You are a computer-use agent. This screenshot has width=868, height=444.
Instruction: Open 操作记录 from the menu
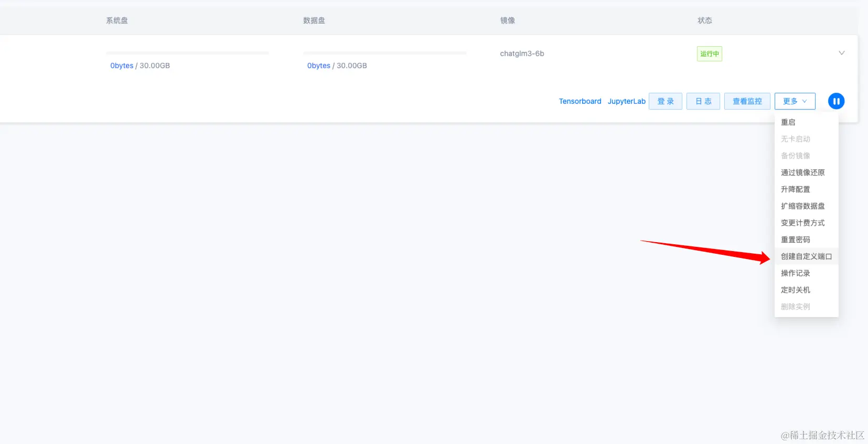[807, 273]
